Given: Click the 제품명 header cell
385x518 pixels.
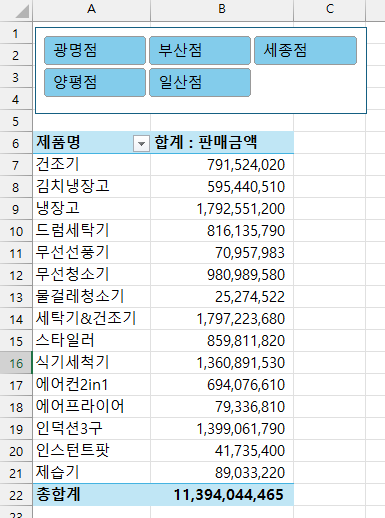Looking at the screenshot, I should (92, 143).
